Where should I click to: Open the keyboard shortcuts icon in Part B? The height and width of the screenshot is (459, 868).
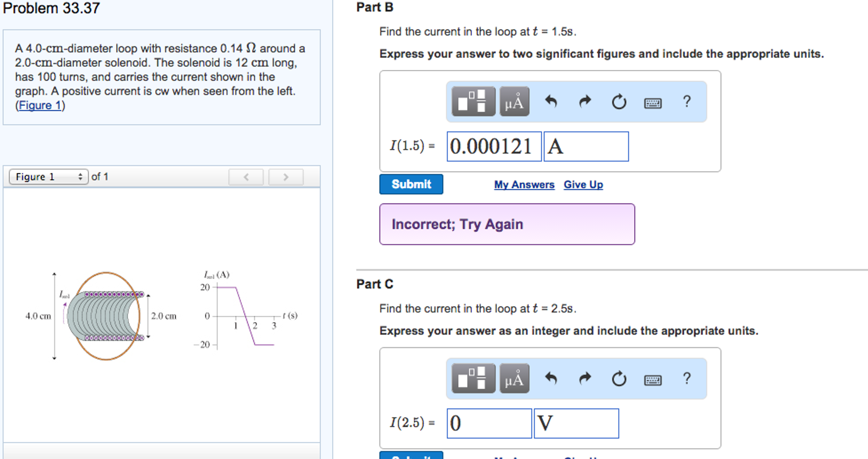point(652,103)
